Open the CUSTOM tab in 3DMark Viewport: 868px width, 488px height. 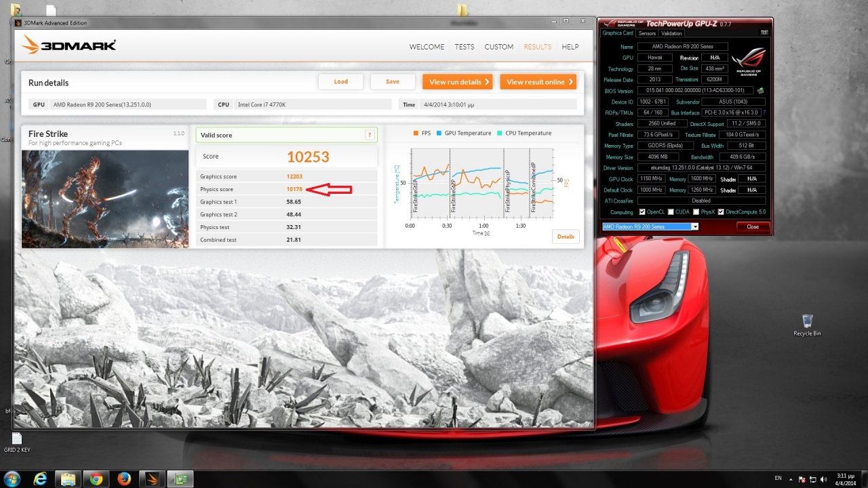[x=499, y=47]
